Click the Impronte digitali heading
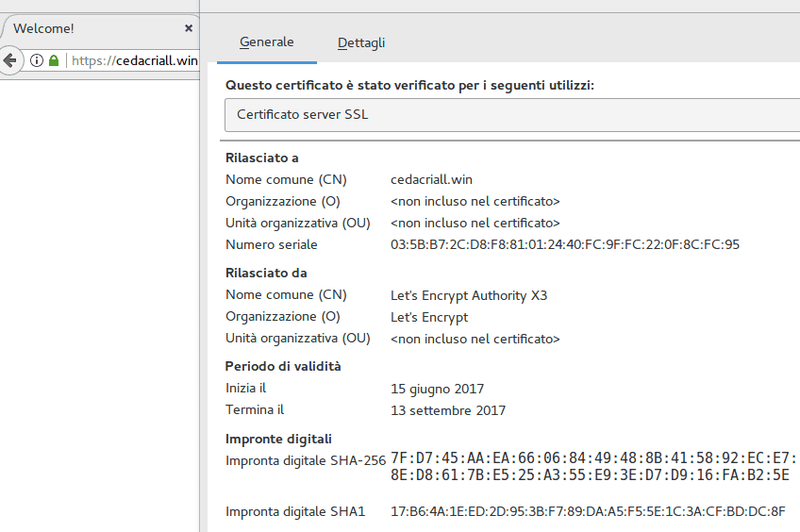800x532 pixels. click(278, 439)
